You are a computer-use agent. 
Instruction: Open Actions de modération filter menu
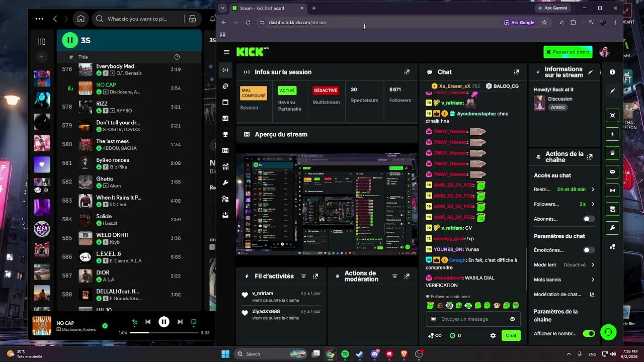[x=394, y=276]
